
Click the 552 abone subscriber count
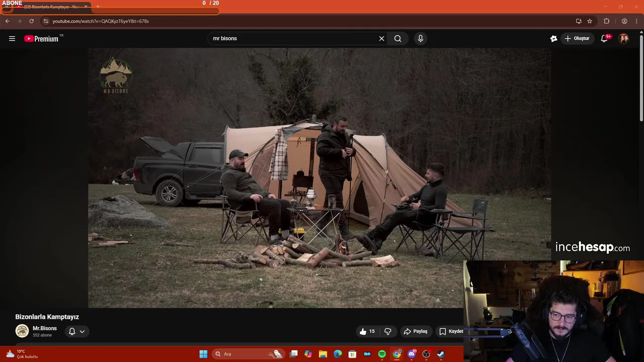coord(42,335)
